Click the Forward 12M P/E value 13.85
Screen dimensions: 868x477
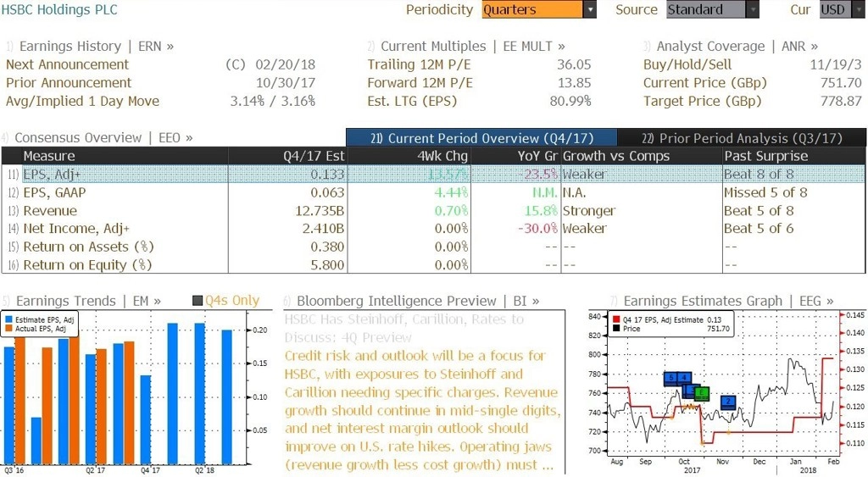coord(574,83)
